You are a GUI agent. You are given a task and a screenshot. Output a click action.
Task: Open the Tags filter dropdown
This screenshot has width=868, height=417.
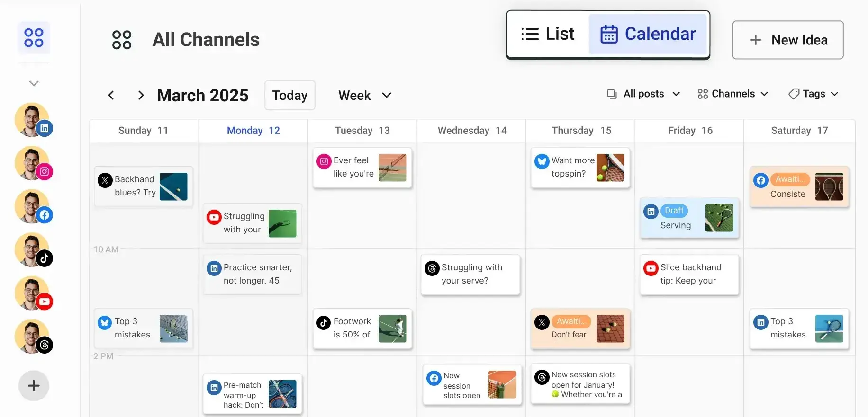[x=813, y=94]
